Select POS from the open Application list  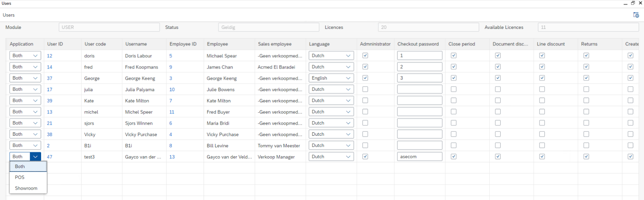click(x=20, y=177)
